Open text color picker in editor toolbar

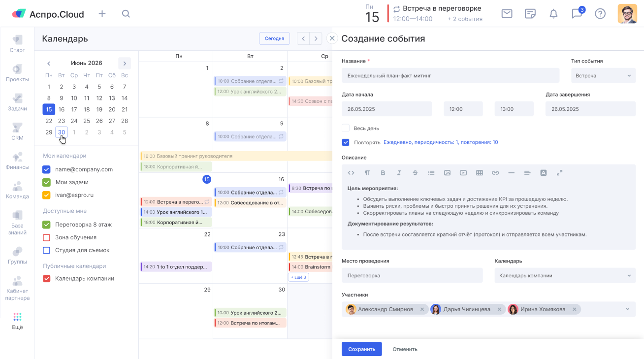(544, 173)
